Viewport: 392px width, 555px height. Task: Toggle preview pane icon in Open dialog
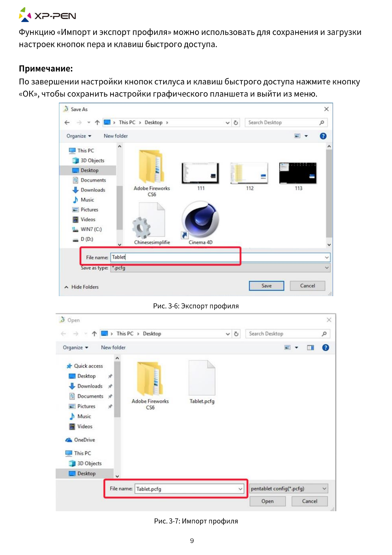point(310,347)
